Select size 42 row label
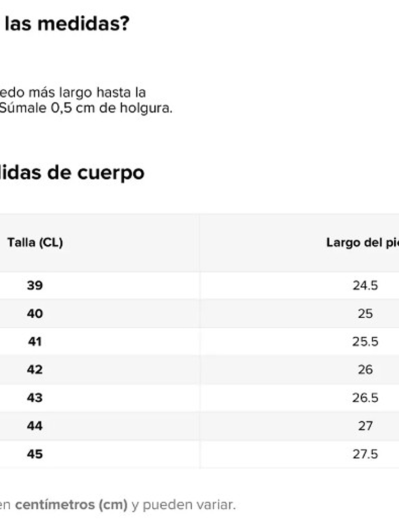Image resolution: width=399 pixels, height=532 pixels. (35, 369)
